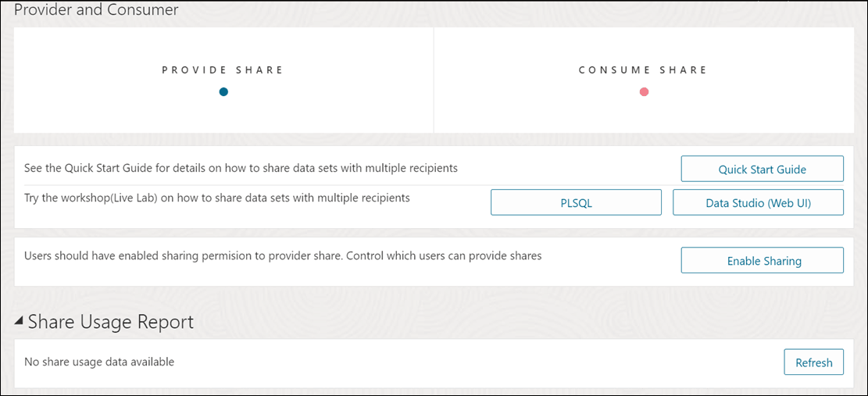Click the Enable Sharing button

pos(762,261)
